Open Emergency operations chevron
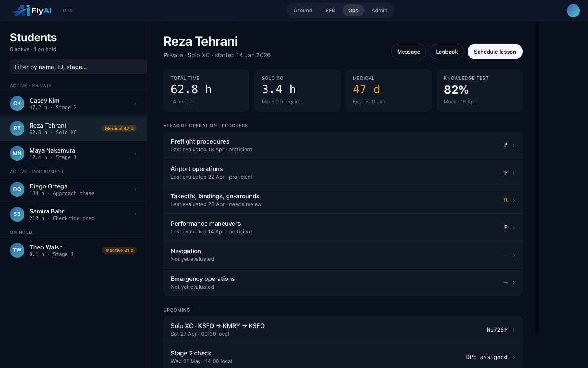This screenshot has height=368, width=588. 514,283
